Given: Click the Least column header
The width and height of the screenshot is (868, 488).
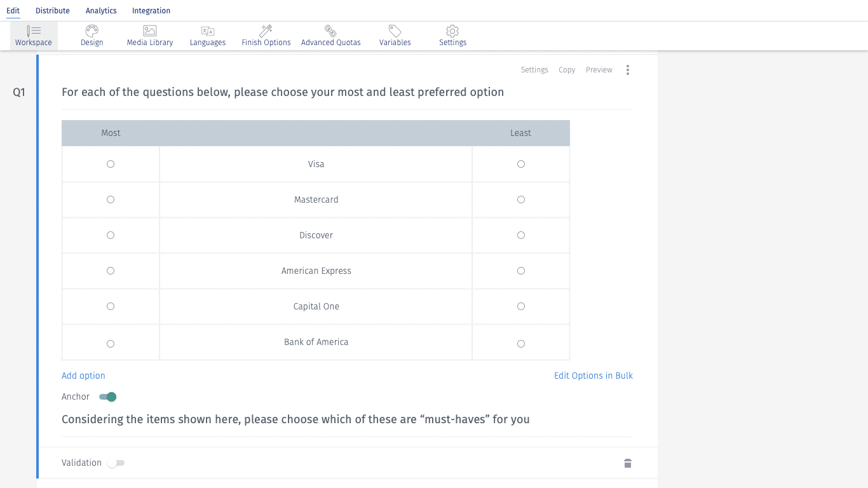Looking at the screenshot, I should click(520, 133).
